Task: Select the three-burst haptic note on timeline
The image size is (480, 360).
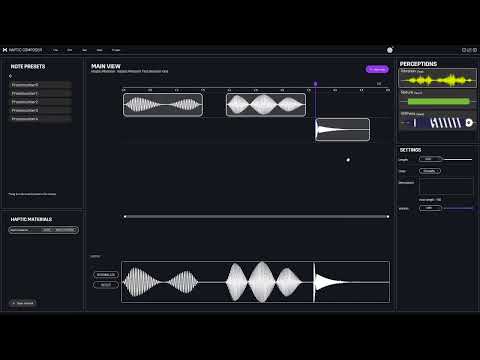Action: pyautogui.click(x=266, y=105)
